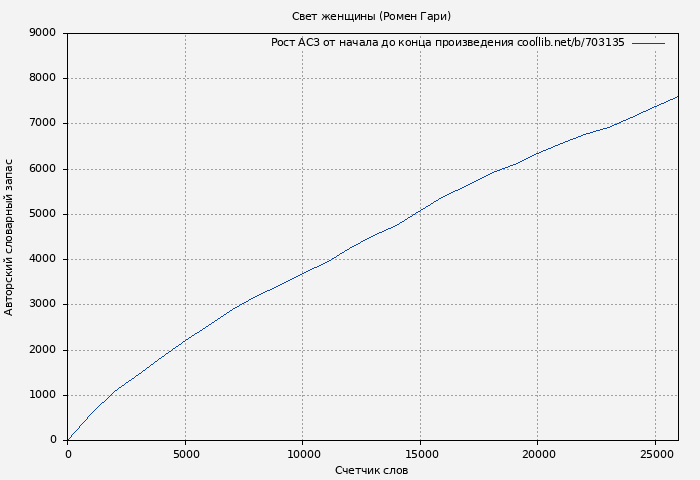Click the legend text mentioning coollib.net/b/703135
The width and height of the screenshot is (700, 480).
pos(447,43)
